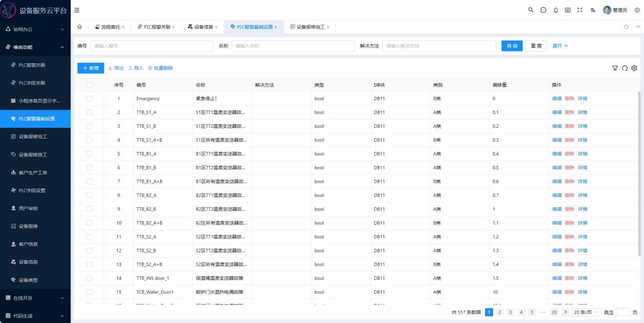
Task: Open table column settings gear
Action: pos(635,68)
